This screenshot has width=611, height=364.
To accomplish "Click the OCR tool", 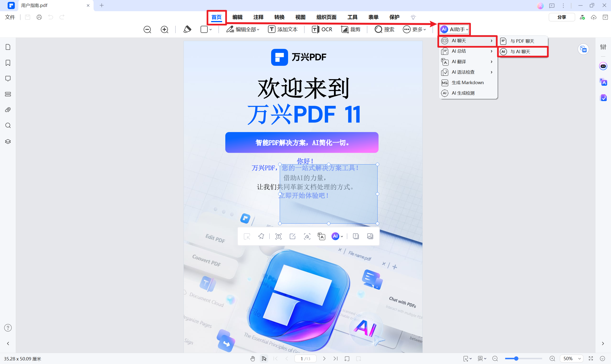I will click(322, 29).
